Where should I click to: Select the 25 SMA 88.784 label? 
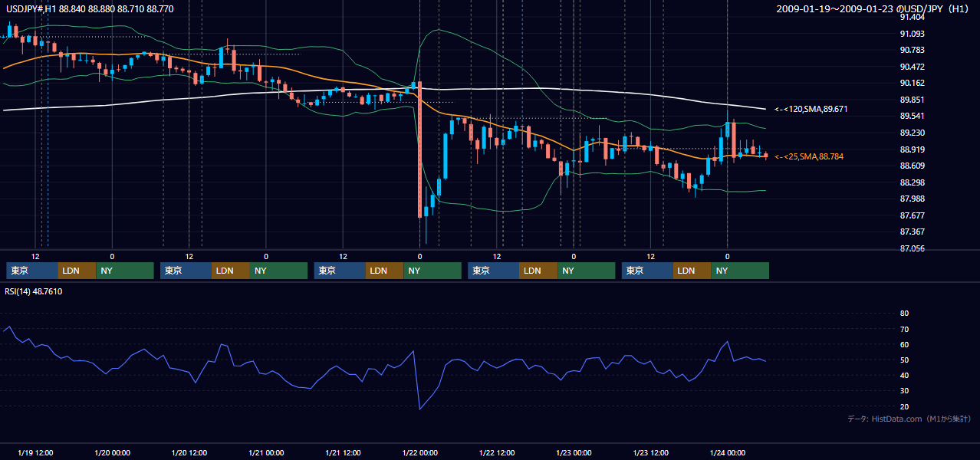point(808,156)
